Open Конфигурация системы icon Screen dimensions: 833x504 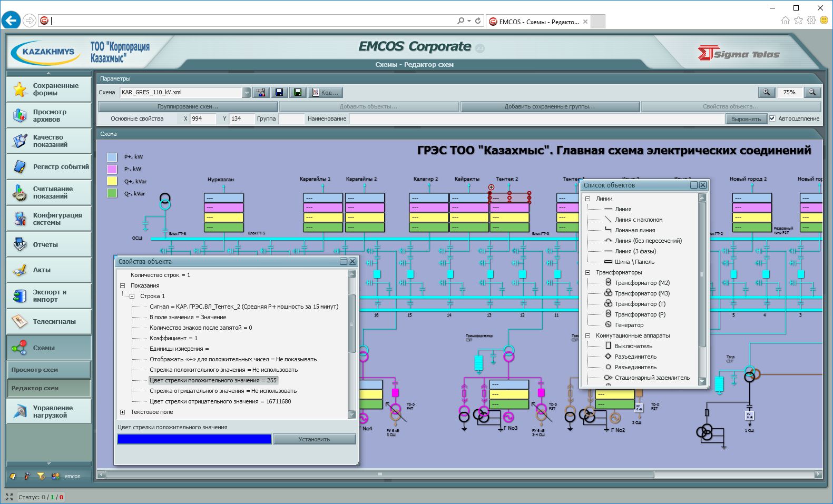20,219
